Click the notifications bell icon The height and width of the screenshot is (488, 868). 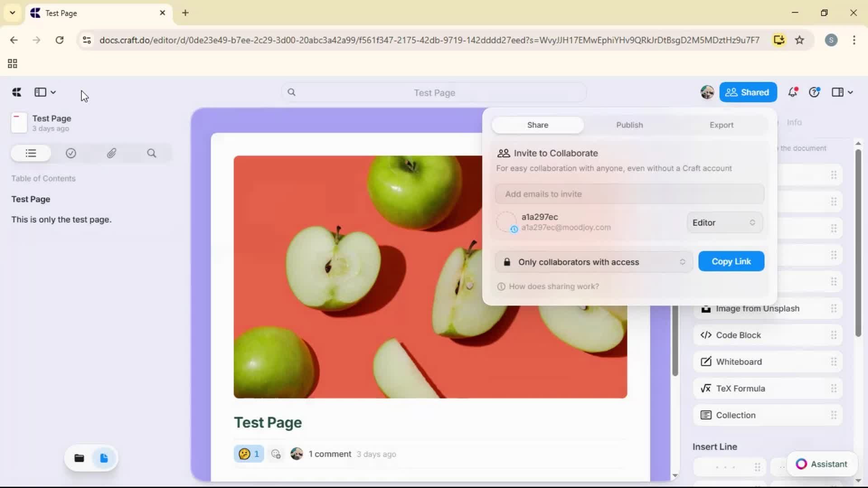[793, 92]
